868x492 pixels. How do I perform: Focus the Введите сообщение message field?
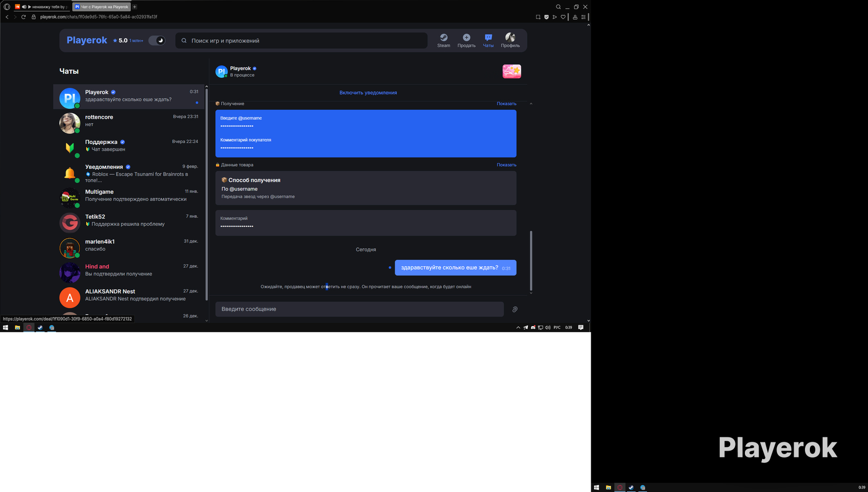tap(359, 309)
